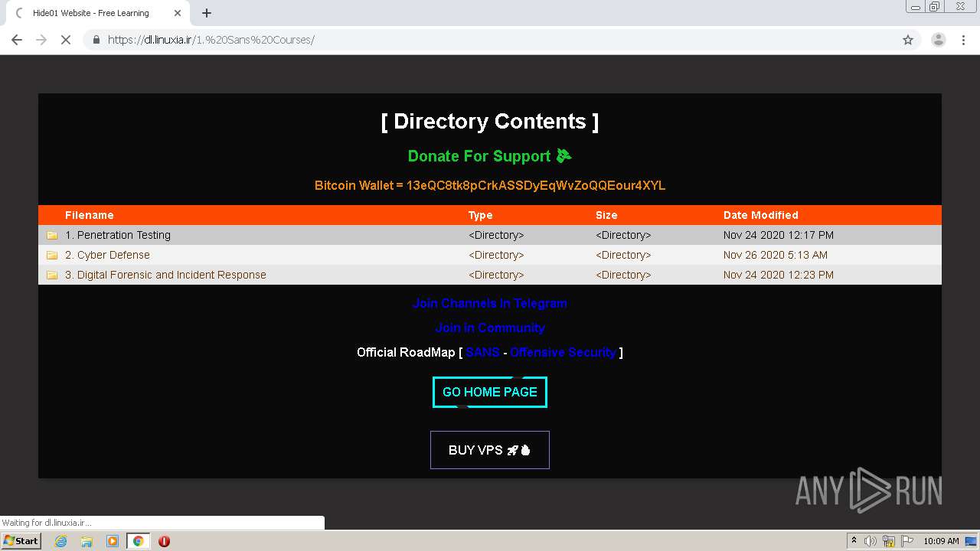Click the Date Modified column header
This screenshot has height=551, width=980.
pos(761,215)
